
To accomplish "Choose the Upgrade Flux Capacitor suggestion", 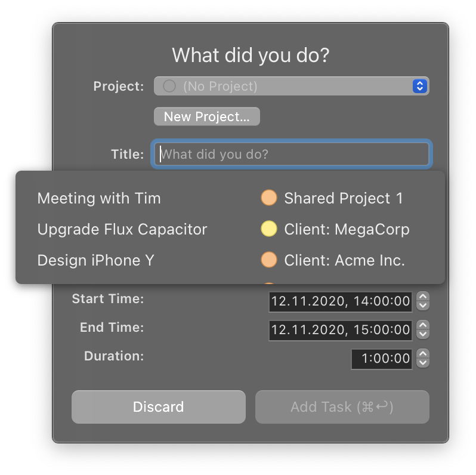I will point(122,229).
